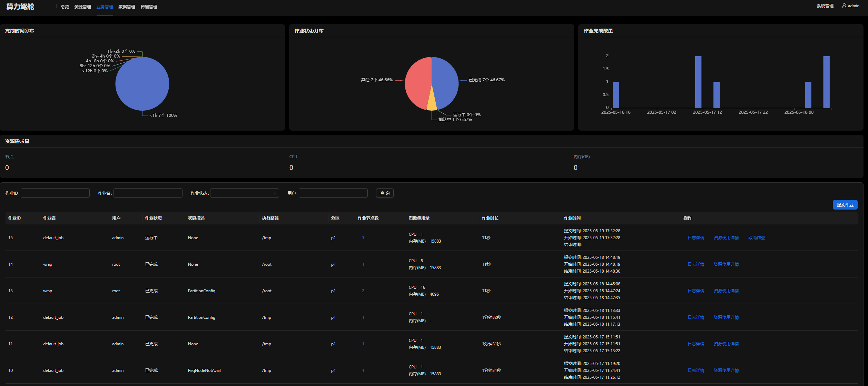Open 资源使用详情 for job 15
The width and height of the screenshot is (868, 386).
click(726, 238)
